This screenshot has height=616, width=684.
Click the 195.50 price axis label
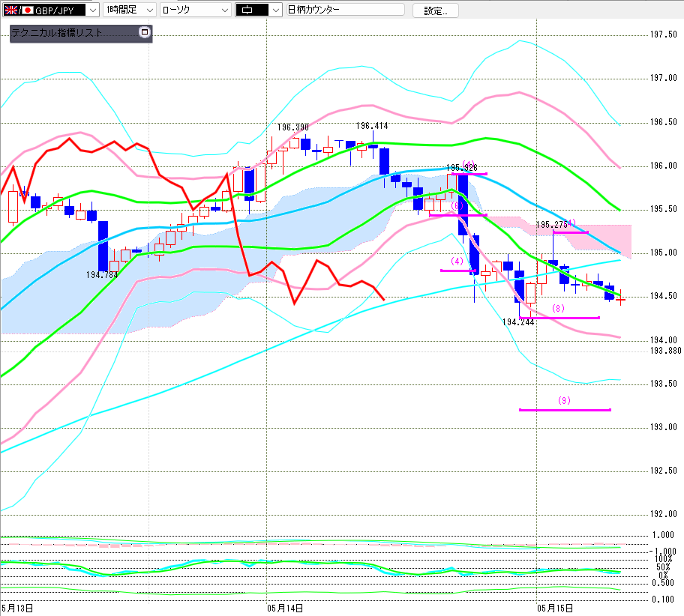664,209
